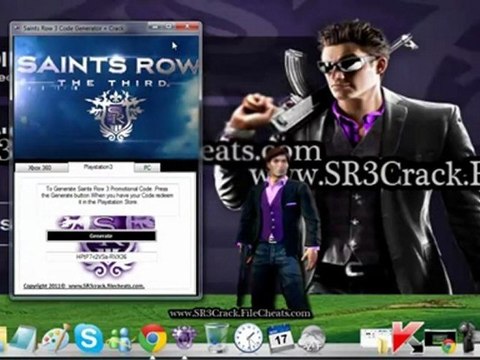The width and height of the screenshot is (480, 360).
Task: Launch Skype from the dock
Action: click(x=88, y=338)
